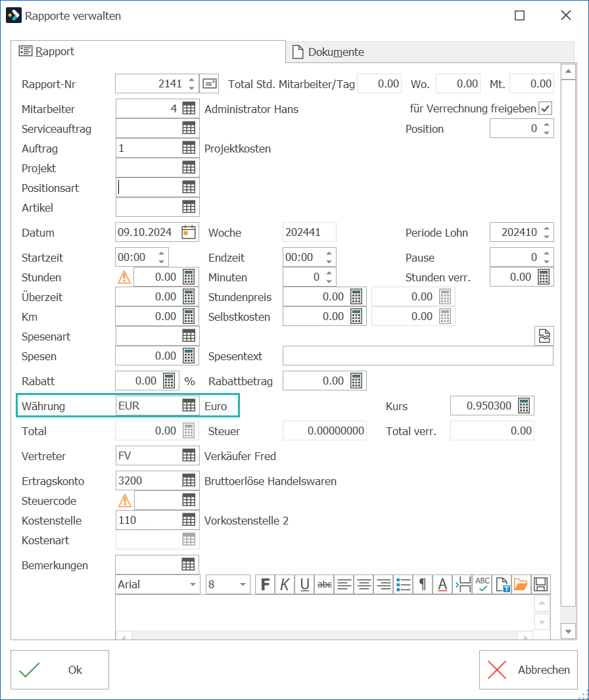Screen dimensions: 589x700
Task: Decrease Periode Lohn with the down arrow
Action: [546, 237]
